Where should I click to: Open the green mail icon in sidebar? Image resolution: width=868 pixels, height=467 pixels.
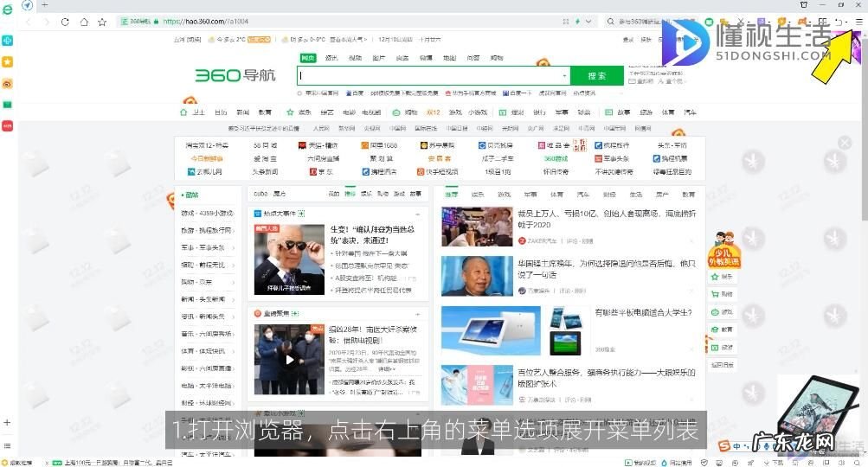(7, 105)
